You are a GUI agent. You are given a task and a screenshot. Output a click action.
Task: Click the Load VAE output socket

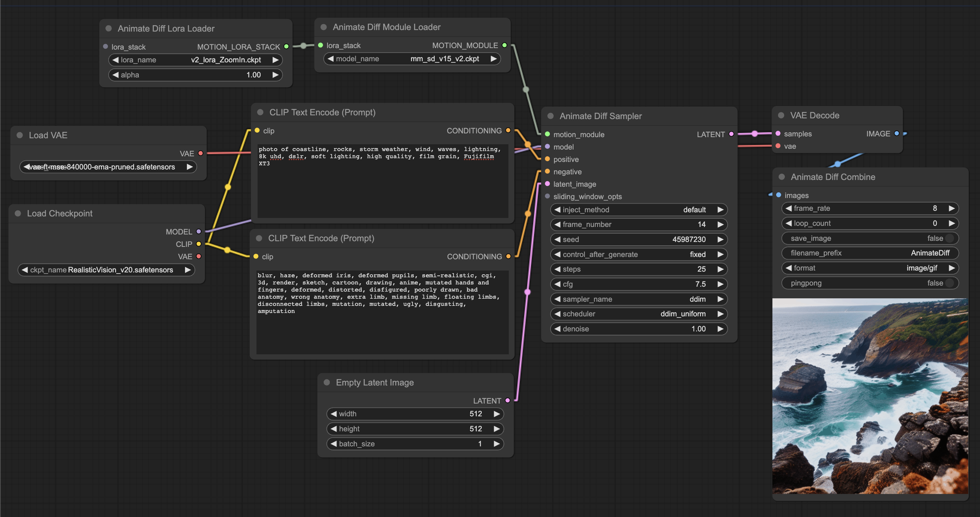(x=200, y=153)
